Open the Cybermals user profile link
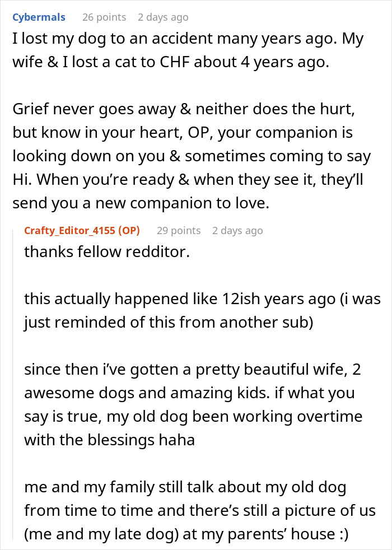The width and height of the screenshot is (392, 550). coord(39,17)
